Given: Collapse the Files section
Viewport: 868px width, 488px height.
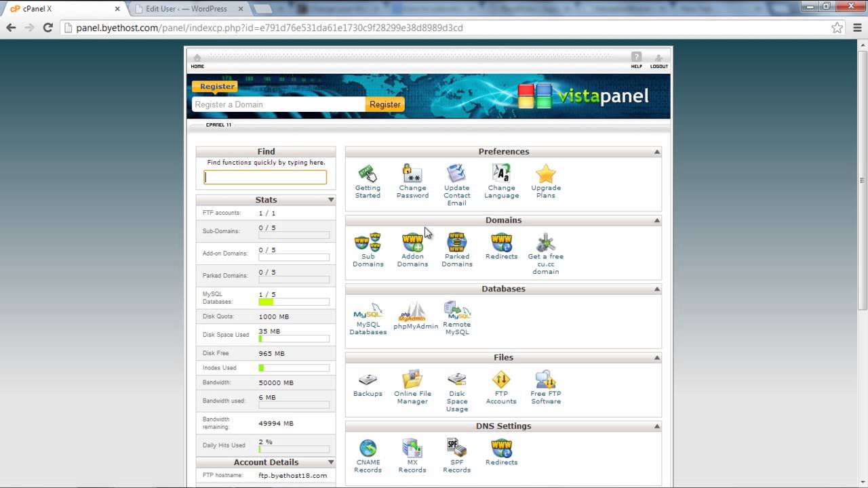Looking at the screenshot, I should point(656,357).
